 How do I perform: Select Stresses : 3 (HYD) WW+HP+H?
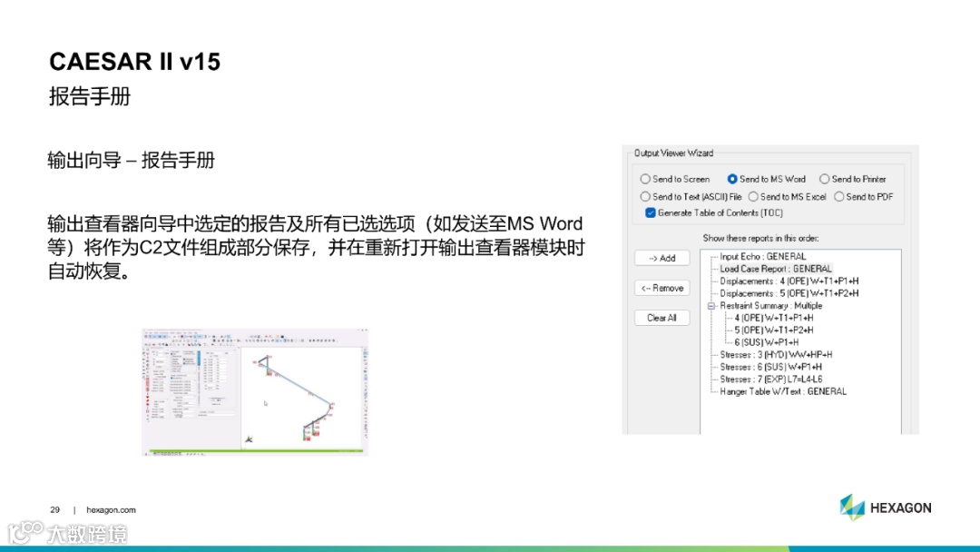pos(776,354)
